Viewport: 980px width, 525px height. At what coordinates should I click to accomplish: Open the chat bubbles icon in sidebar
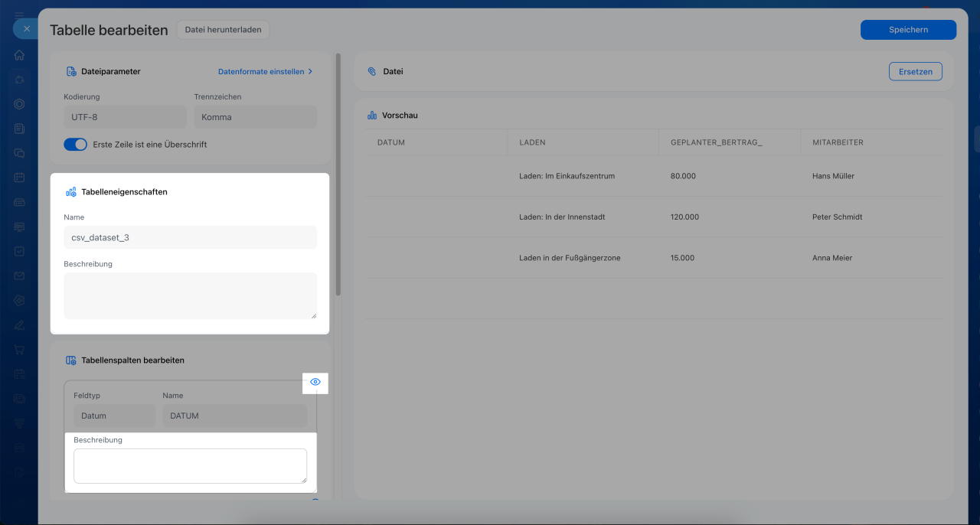[x=19, y=153]
